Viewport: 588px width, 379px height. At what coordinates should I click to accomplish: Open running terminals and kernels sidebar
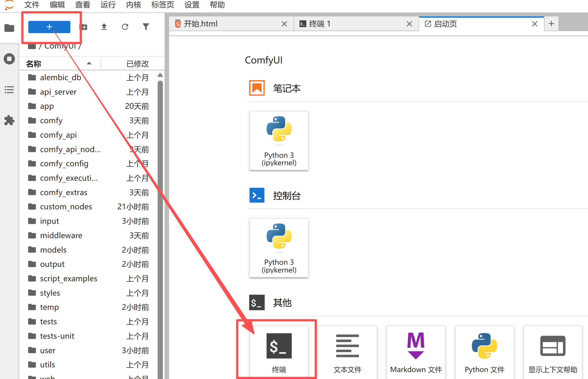[9, 59]
